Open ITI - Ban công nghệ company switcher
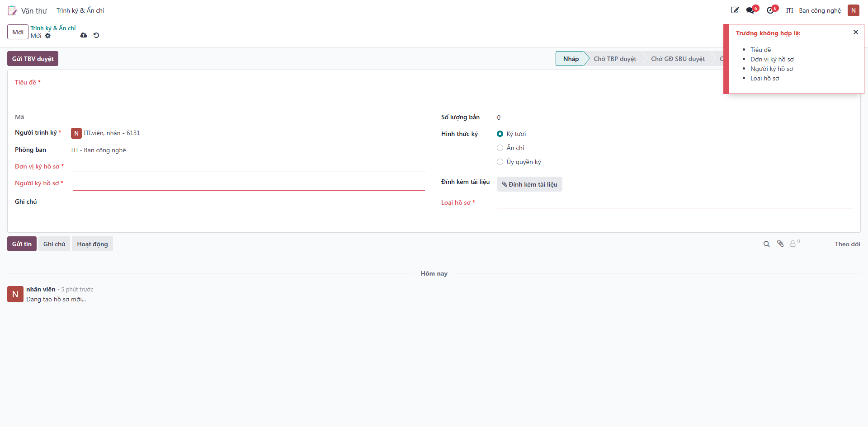Image resolution: width=868 pixels, height=427 pixels. [x=813, y=10]
